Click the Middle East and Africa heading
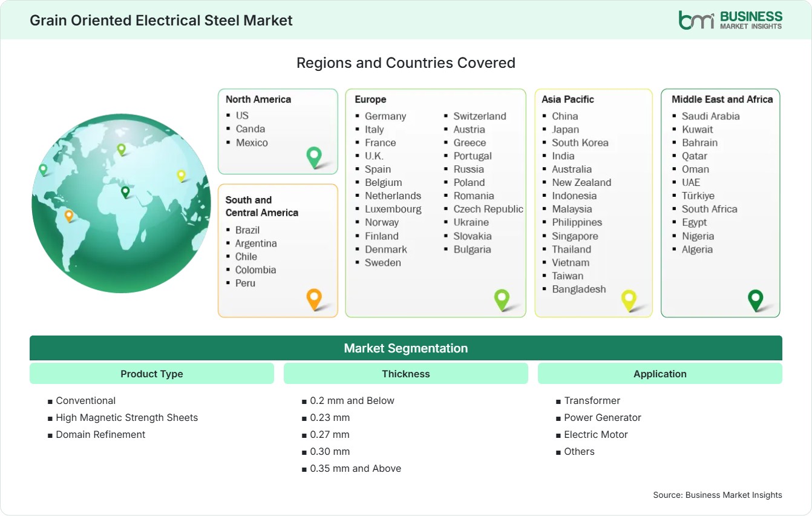 click(x=722, y=99)
